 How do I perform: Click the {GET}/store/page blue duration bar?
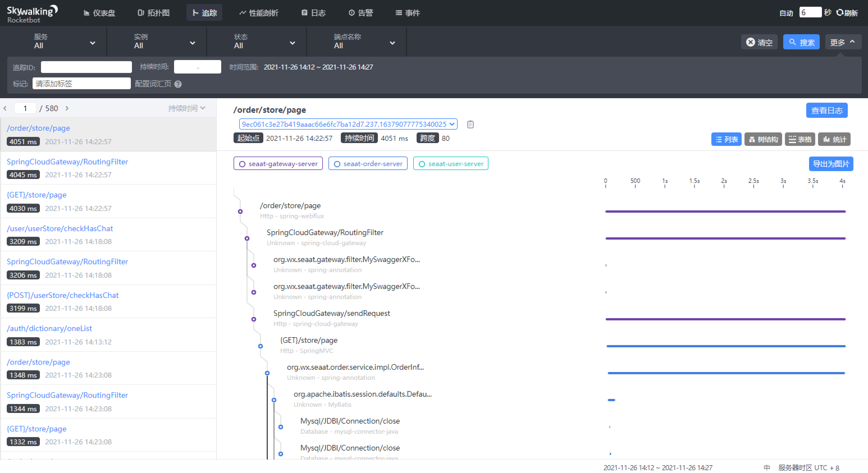(726, 346)
